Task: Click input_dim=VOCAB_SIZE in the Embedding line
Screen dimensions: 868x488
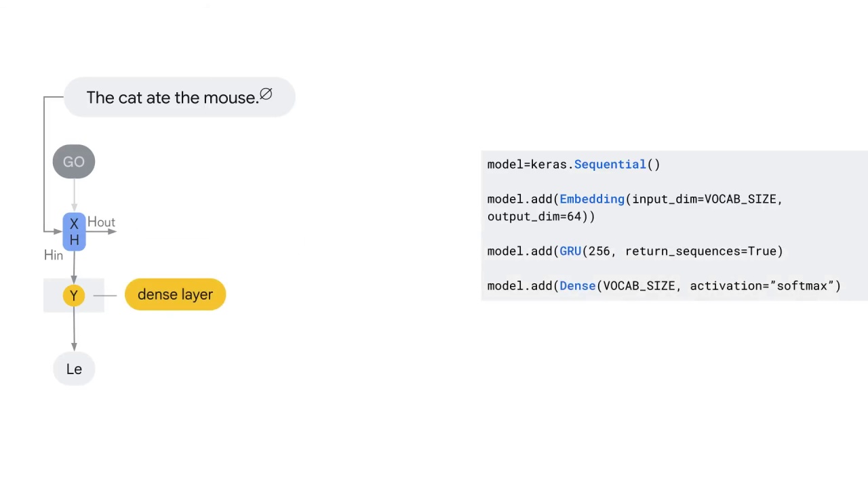Action: click(x=704, y=199)
